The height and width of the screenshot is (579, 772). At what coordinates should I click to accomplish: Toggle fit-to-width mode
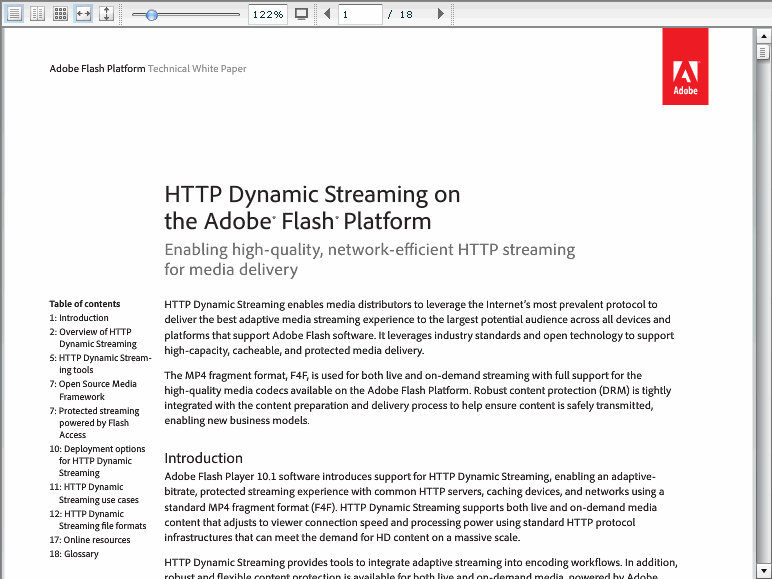click(83, 14)
